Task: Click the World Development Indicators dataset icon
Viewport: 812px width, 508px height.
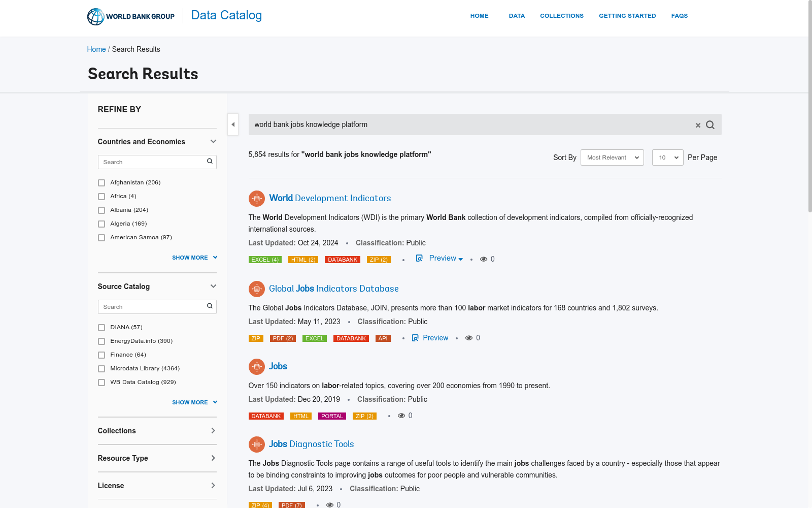Action: 257,199
